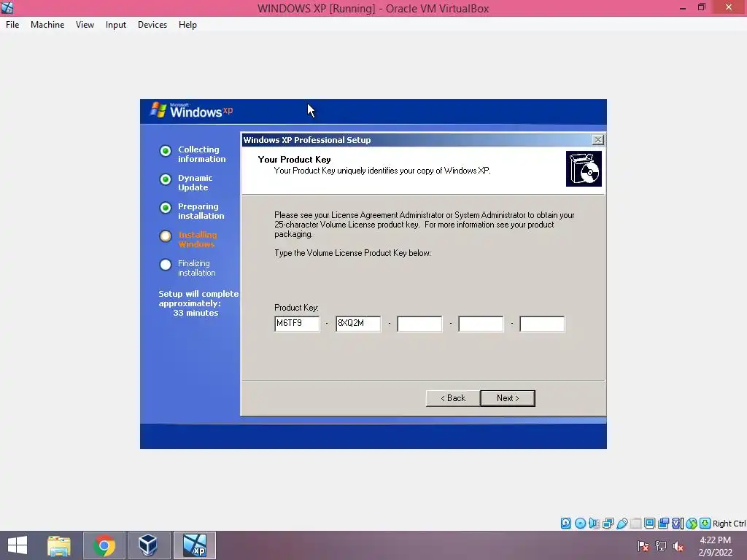Image resolution: width=747 pixels, height=560 pixels.
Task: Open VirtualBox Manager cube taskbar icon
Action: point(149,545)
